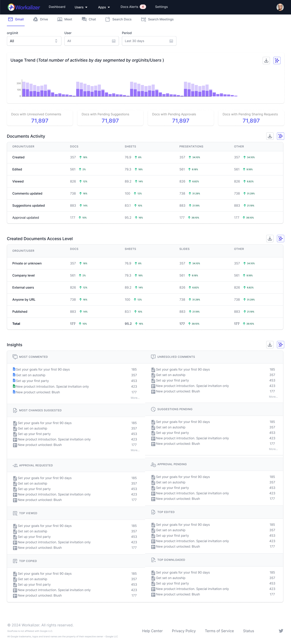Select the Comments updated row label
291x644 pixels.
[x=27, y=194]
